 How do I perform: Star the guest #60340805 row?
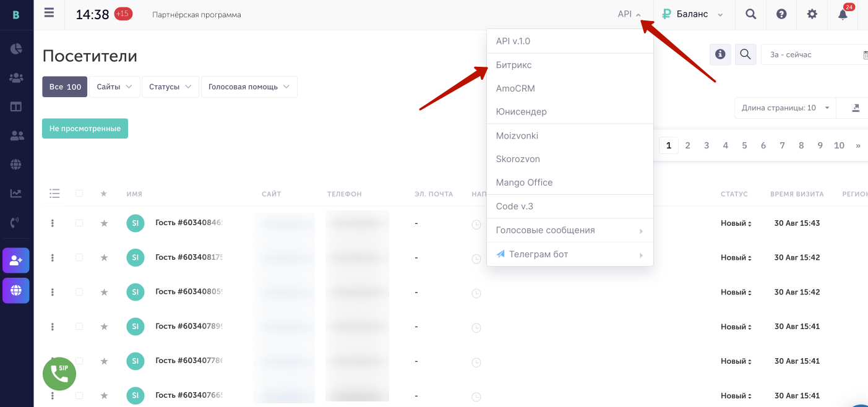pos(104,292)
